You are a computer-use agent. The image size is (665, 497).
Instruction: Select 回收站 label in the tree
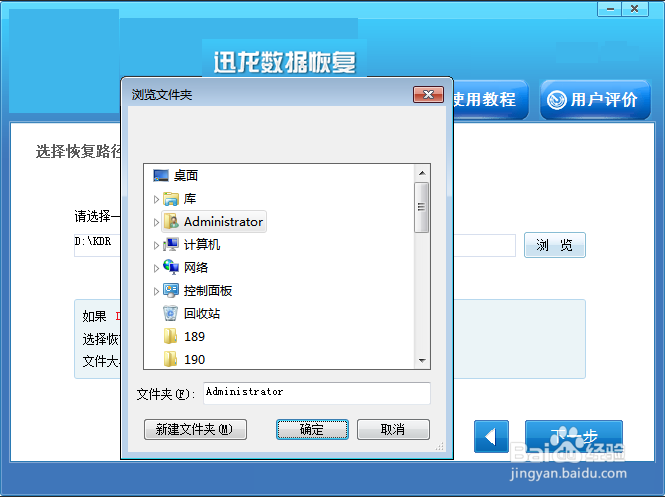click(x=202, y=313)
